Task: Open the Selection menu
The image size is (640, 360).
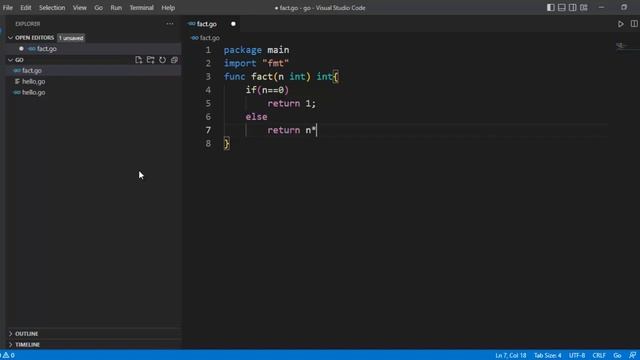Action: [52, 8]
